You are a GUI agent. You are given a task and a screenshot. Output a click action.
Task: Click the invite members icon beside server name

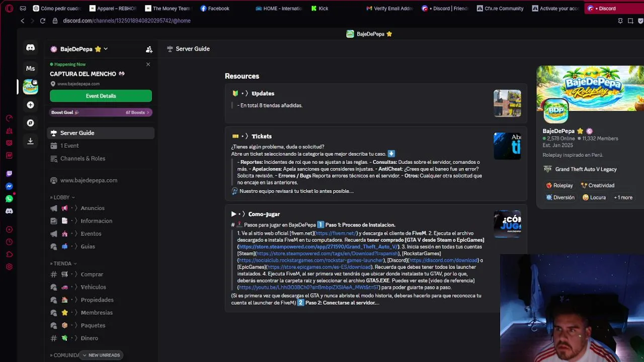(x=149, y=49)
